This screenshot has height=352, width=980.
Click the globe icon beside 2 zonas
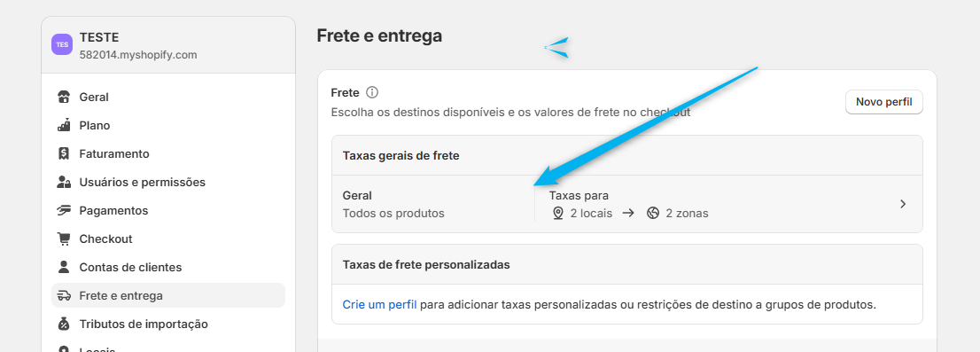tap(653, 213)
